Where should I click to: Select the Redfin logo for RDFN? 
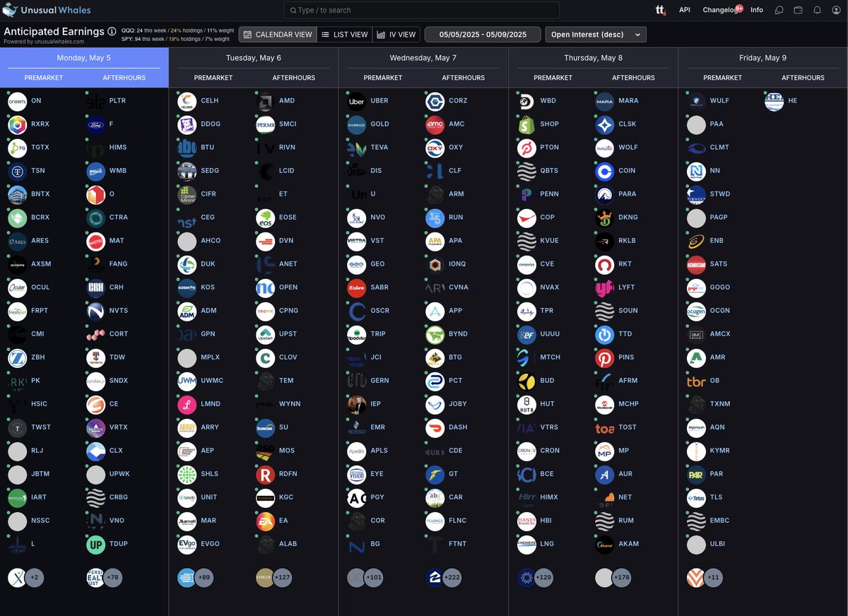click(x=266, y=475)
